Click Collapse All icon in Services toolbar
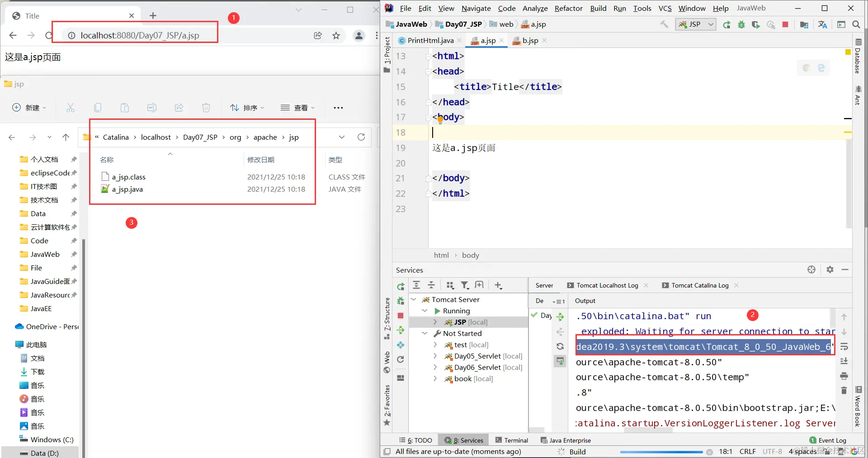 click(431, 285)
